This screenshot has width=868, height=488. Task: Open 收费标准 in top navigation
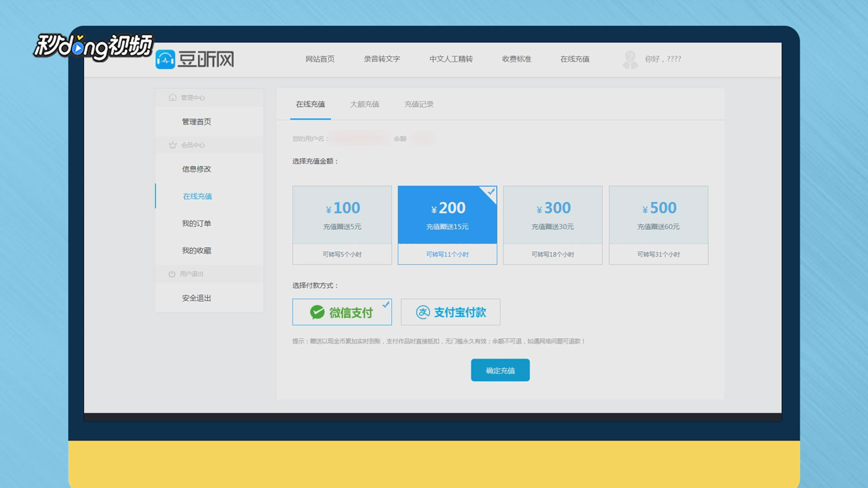point(517,59)
